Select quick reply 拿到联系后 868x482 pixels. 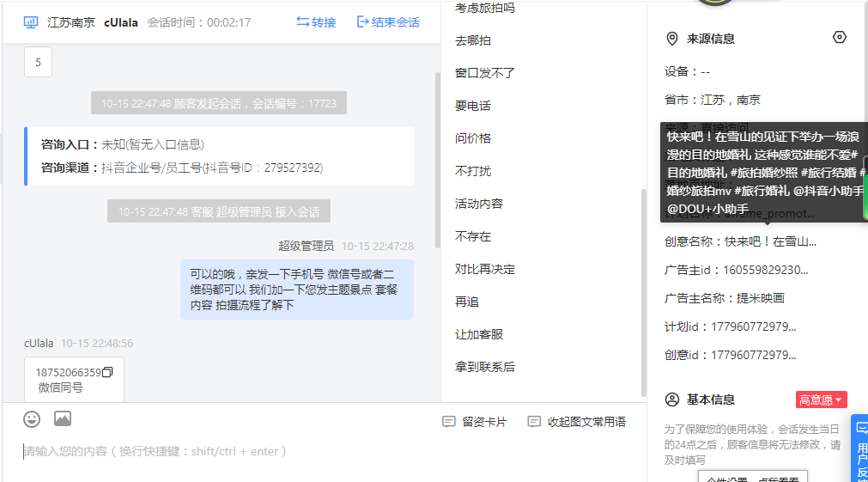click(485, 368)
